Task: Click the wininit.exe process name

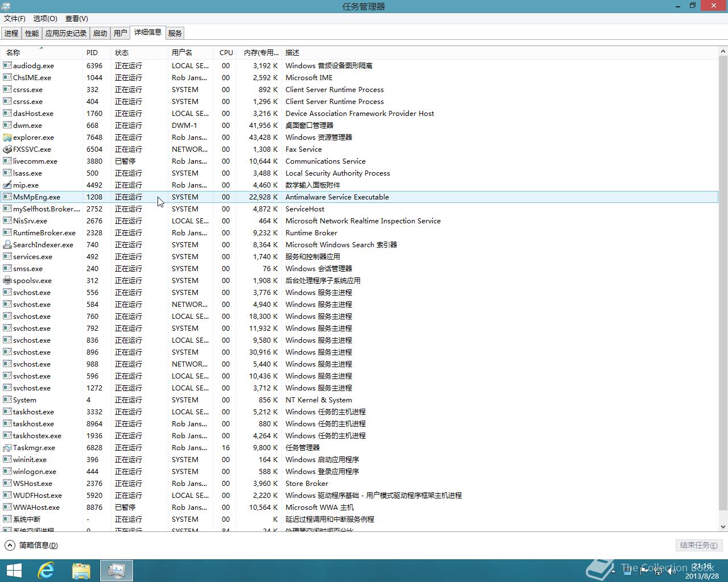Action: pos(30,459)
